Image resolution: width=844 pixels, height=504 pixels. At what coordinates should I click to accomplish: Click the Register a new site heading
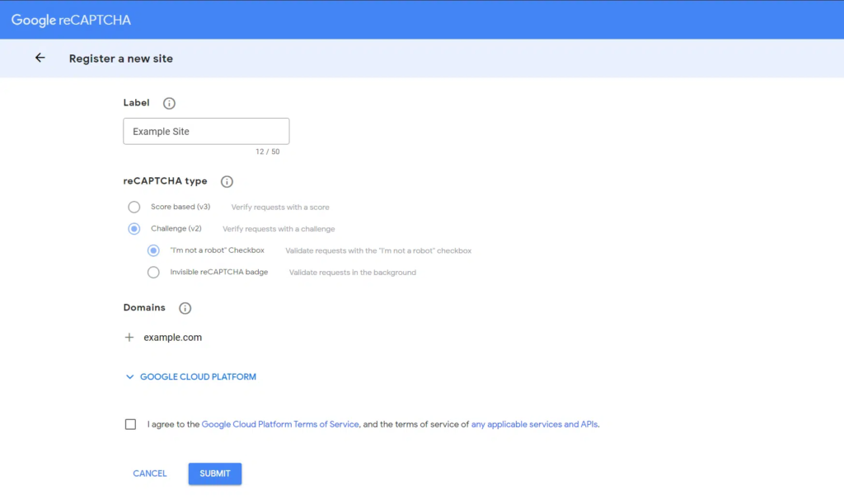(121, 58)
